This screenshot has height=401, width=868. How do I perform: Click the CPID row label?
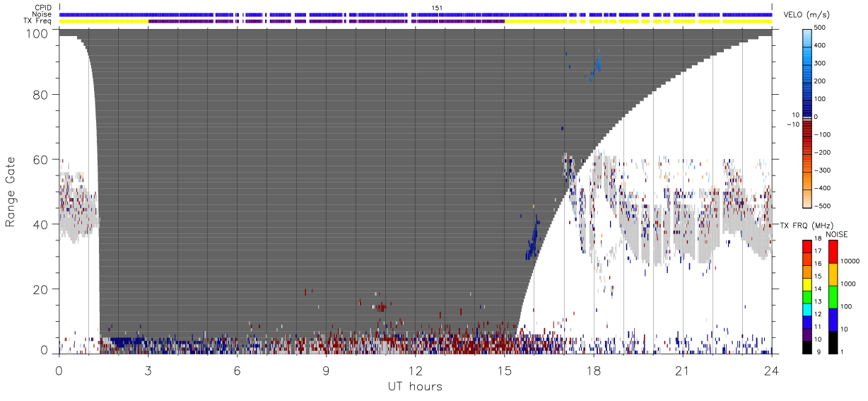pos(42,8)
